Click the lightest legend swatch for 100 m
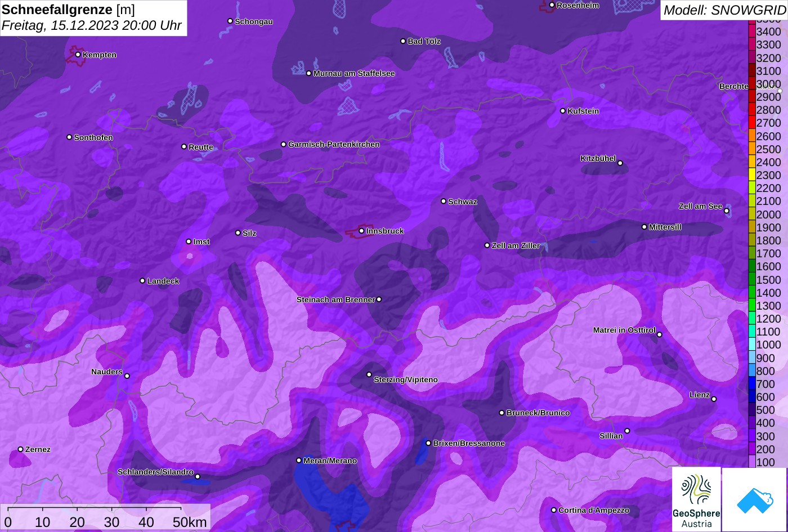Screen dimensions: 788x532 click(x=751, y=462)
